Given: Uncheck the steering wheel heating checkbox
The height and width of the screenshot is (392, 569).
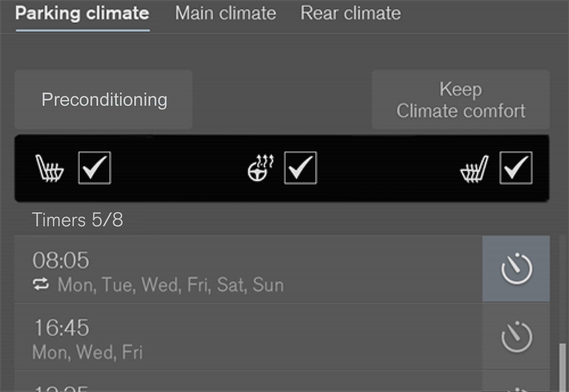Looking at the screenshot, I should coord(300,168).
